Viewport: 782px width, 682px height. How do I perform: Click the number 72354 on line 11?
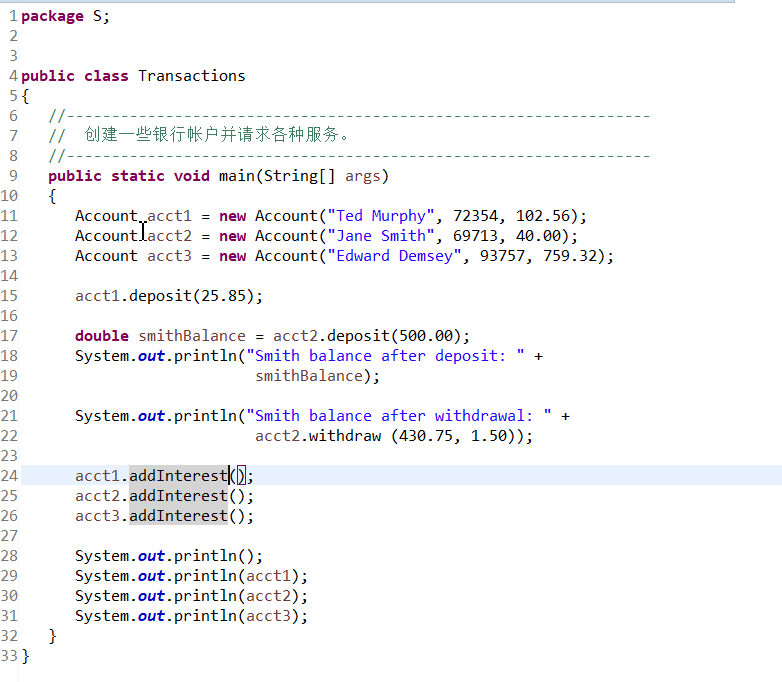(475, 216)
